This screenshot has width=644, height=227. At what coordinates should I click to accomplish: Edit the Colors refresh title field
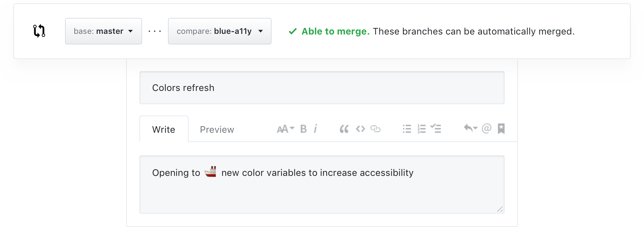321,88
